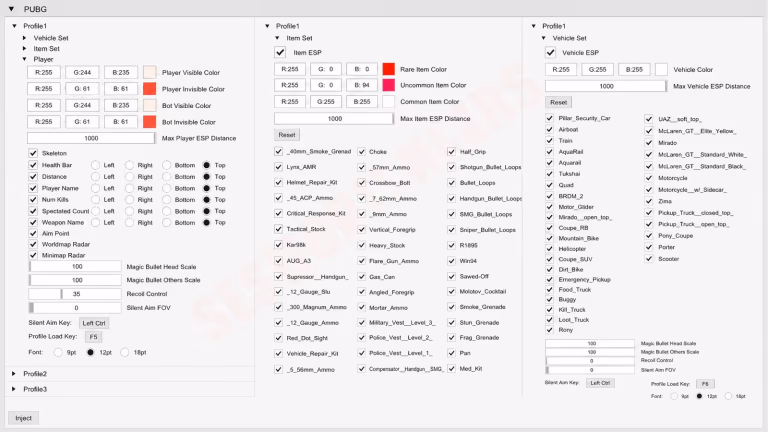The image size is (768, 432).
Task: Collapse Profile1 above the Item ESP checkbox
Action: (267, 26)
